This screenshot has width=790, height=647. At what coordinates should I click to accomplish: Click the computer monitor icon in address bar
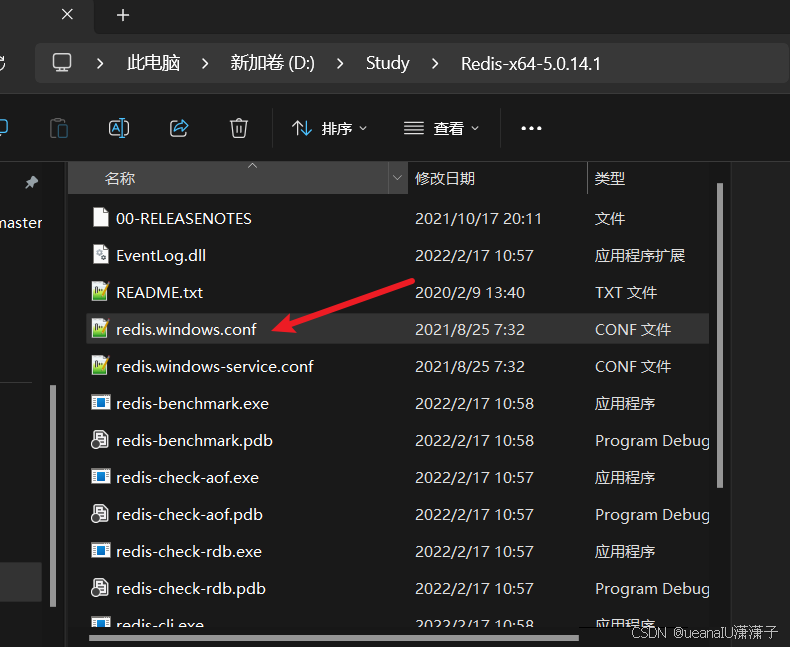pyautogui.click(x=62, y=63)
